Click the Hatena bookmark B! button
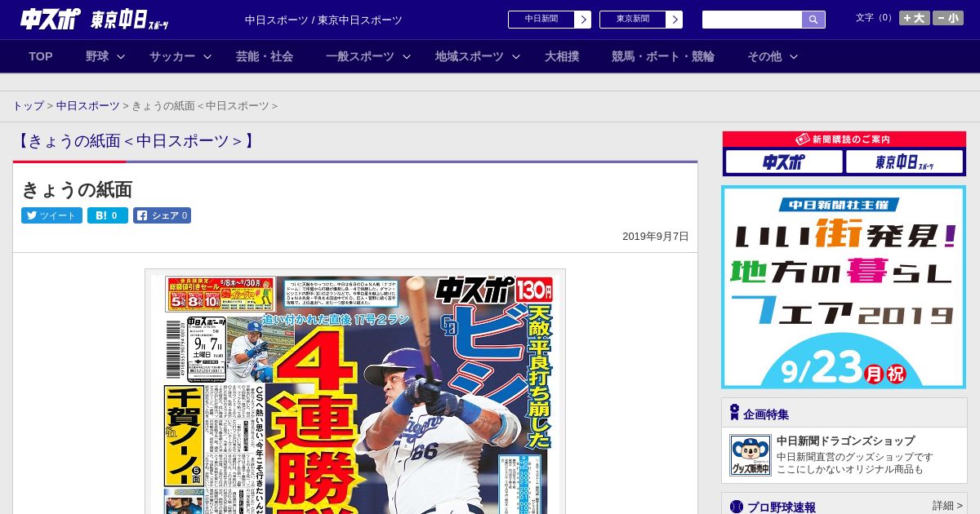Image resolution: width=980 pixels, height=514 pixels. pyautogui.click(x=108, y=215)
